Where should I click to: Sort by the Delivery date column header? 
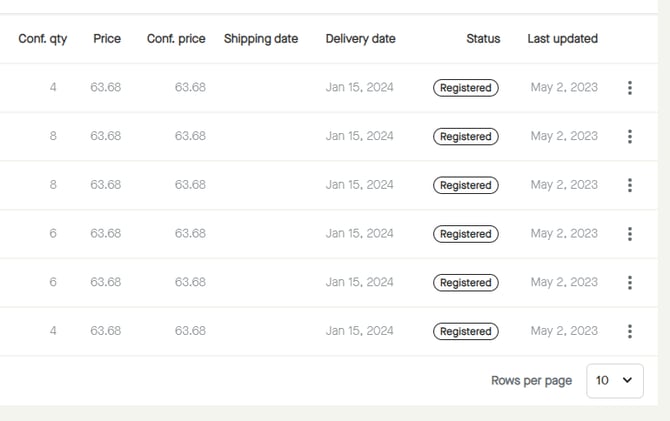(360, 39)
